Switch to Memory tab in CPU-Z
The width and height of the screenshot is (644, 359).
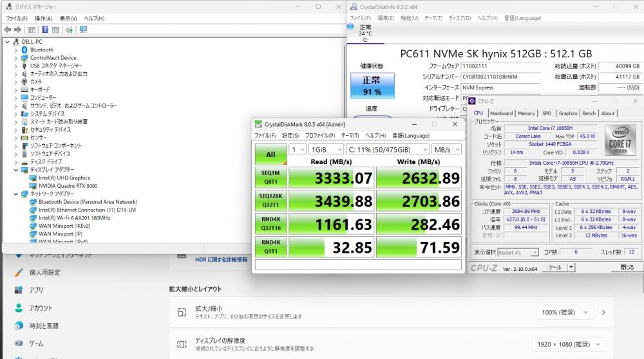coord(526,113)
